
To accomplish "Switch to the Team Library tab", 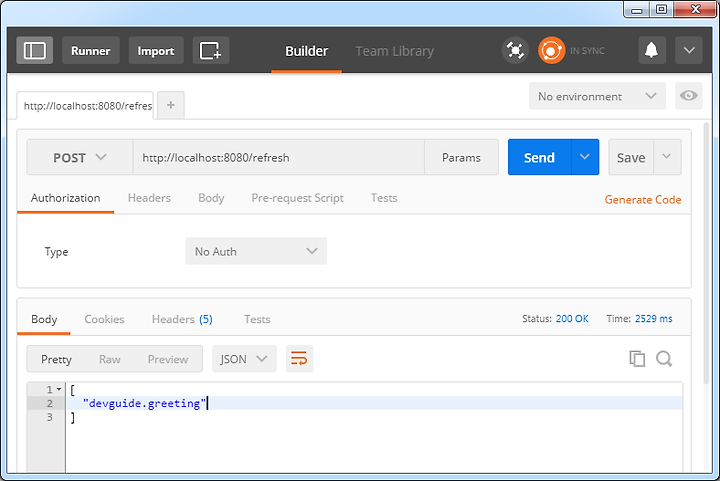I will 394,51.
